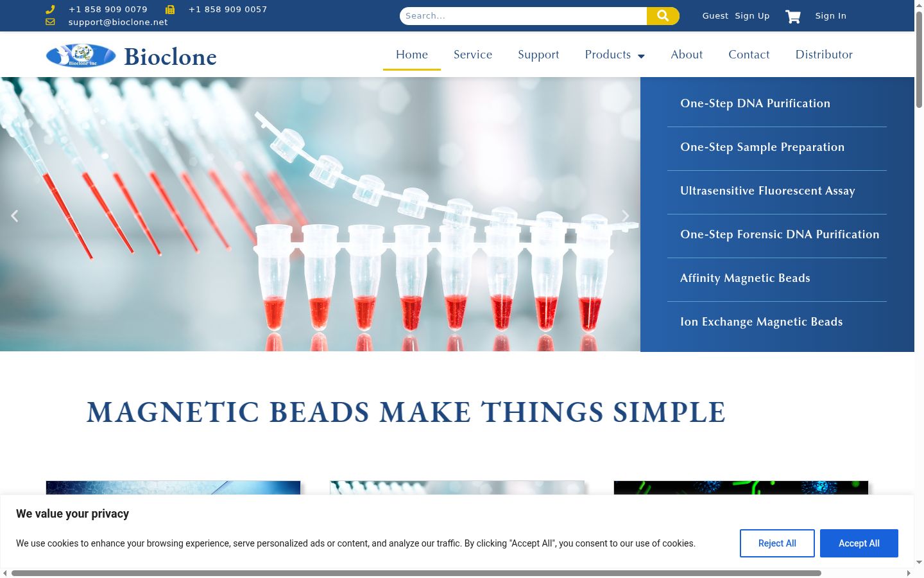Open the Contact menu item
This screenshot has height=578, width=924.
click(x=749, y=55)
